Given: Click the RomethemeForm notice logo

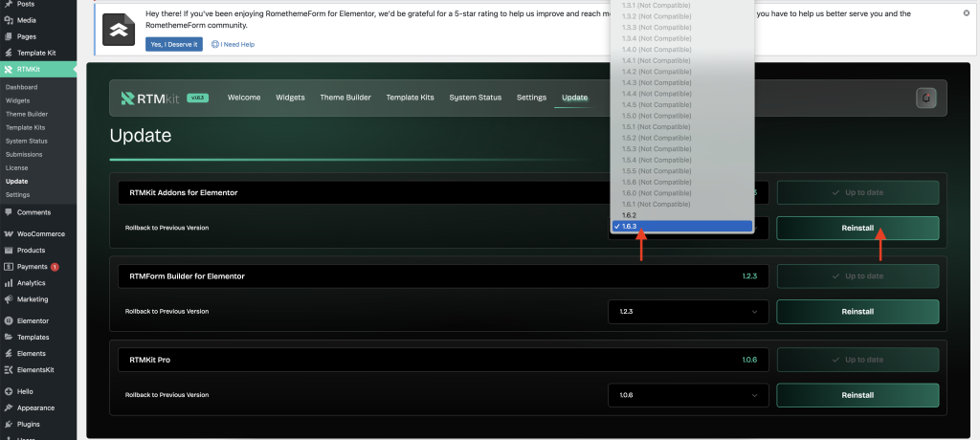Looking at the screenshot, I should click(119, 30).
